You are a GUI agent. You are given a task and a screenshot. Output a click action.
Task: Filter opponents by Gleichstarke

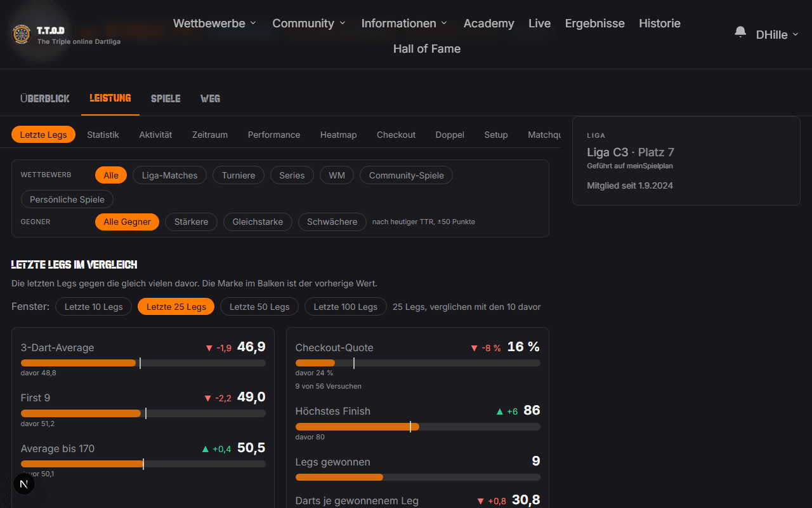(258, 222)
